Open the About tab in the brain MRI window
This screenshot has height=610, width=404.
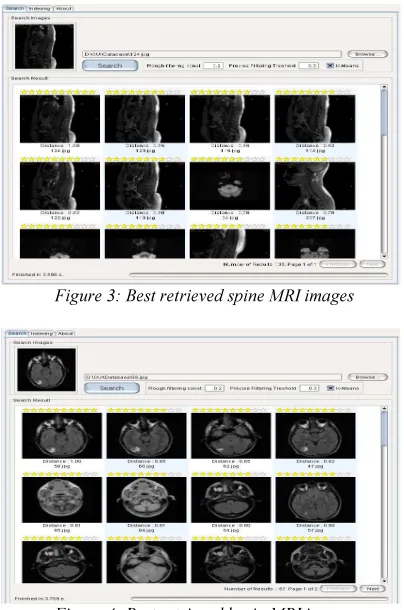[65, 333]
